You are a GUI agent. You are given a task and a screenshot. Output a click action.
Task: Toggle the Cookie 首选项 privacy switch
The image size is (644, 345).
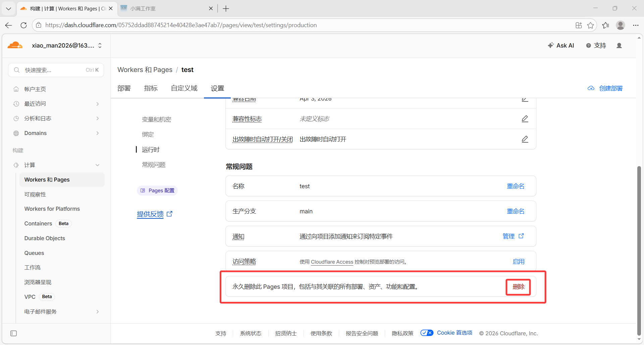pyautogui.click(x=427, y=333)
